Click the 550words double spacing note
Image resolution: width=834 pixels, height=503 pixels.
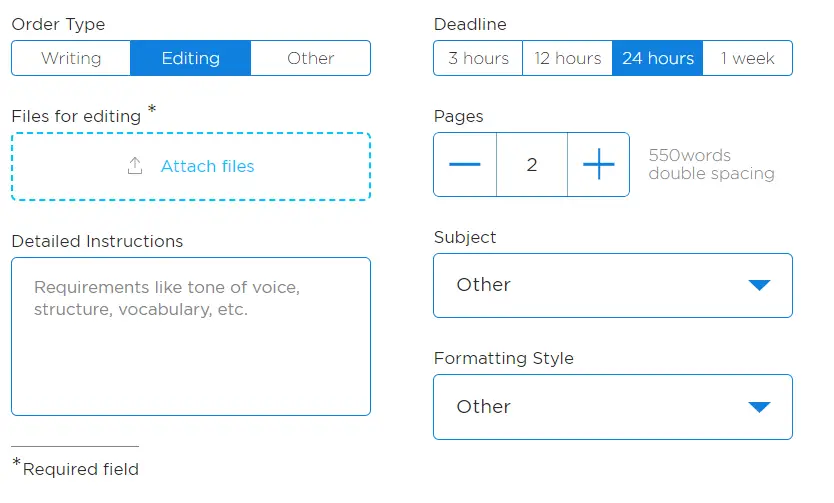pos(711,164)
